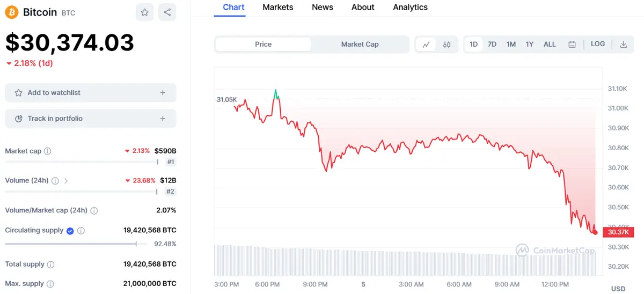644x294 pixels.
Task: Expand Volume (24h) details chevron
Action: pyautogui.click(x=66, y=181)
